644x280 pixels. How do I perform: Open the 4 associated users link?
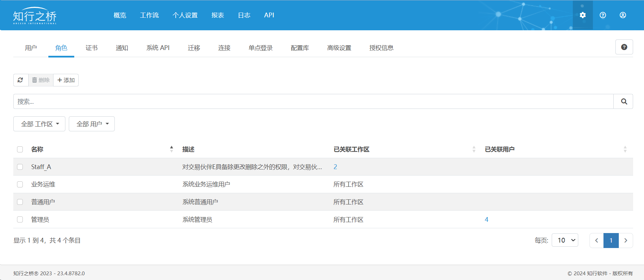click(x=486, y=219)
